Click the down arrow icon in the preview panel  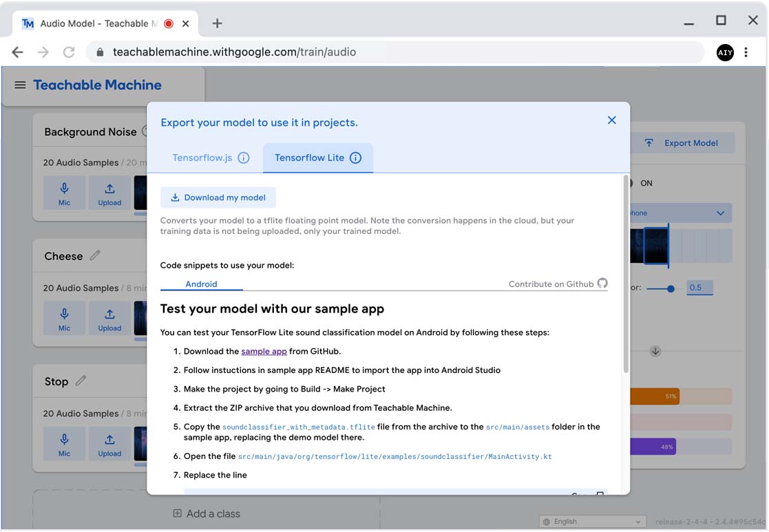(x=655, y=351)
